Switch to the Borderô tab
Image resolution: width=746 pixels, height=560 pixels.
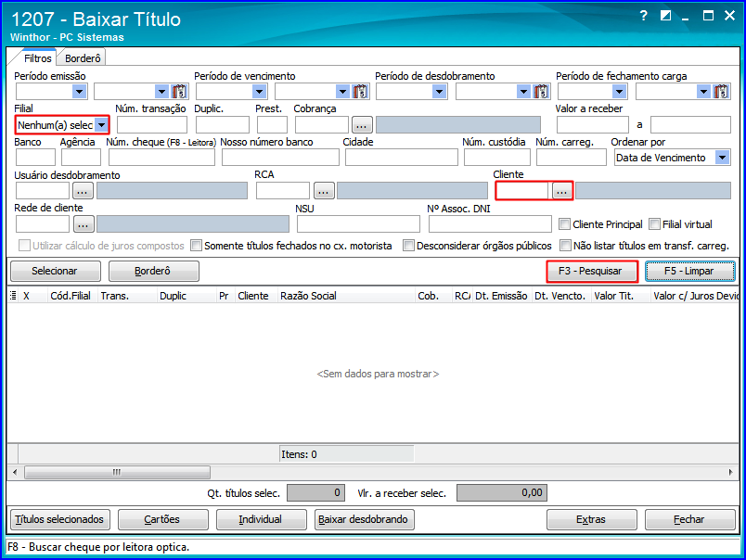83,58
